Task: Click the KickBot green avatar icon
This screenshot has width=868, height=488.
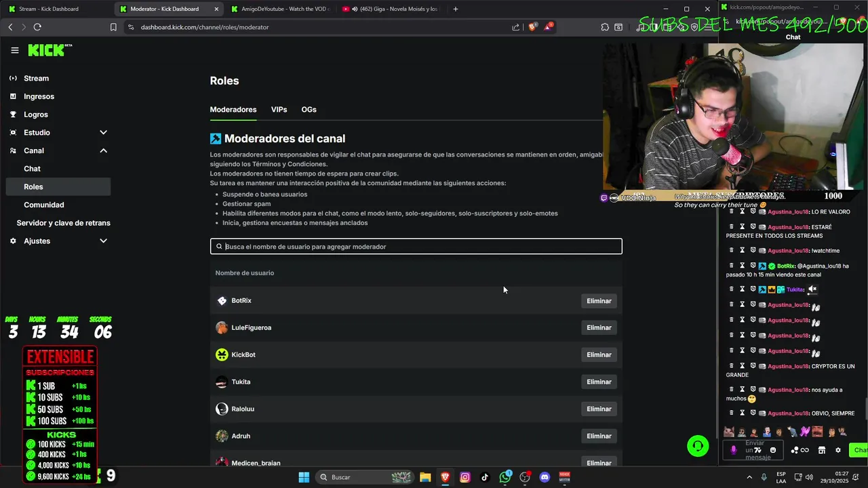Action: pyautogui.click(x=222, y=355)
